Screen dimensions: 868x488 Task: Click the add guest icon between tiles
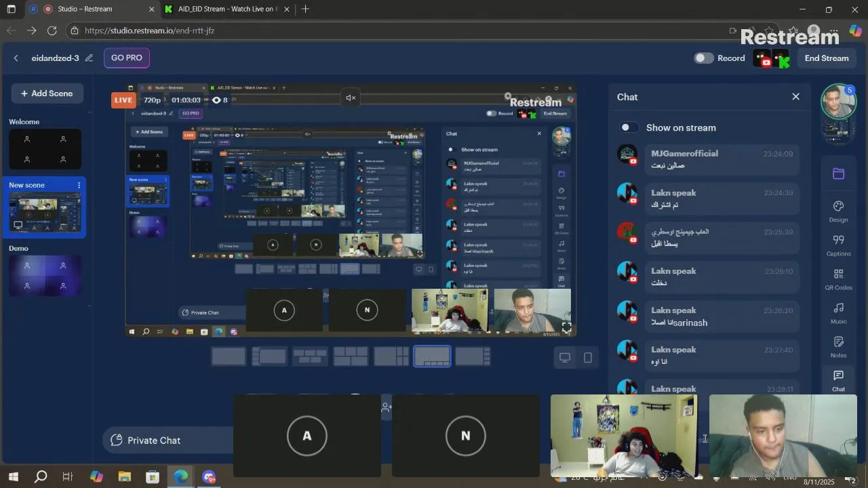(387, 407)
